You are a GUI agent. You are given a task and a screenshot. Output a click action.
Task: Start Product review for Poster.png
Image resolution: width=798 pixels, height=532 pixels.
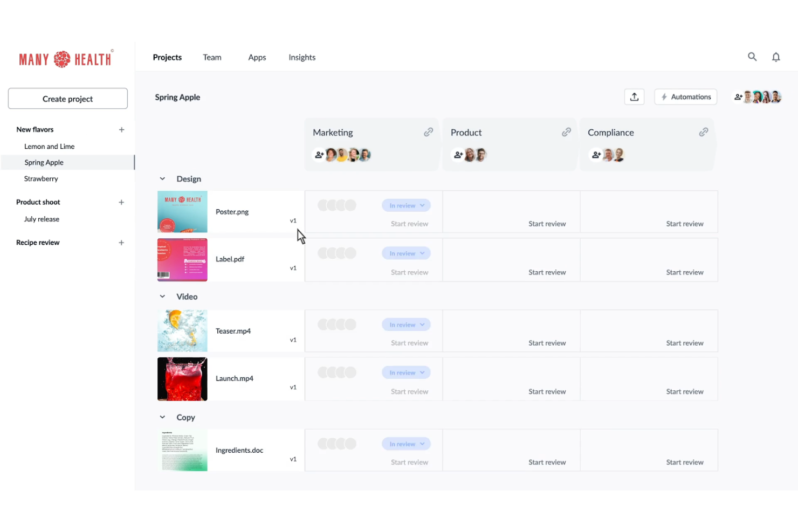547,224
